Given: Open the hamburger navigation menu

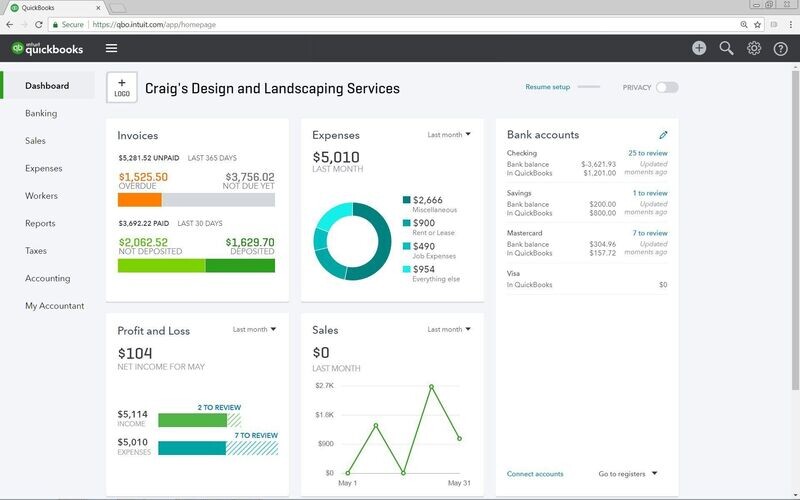Looking at the screenshot, I should 111,48.
